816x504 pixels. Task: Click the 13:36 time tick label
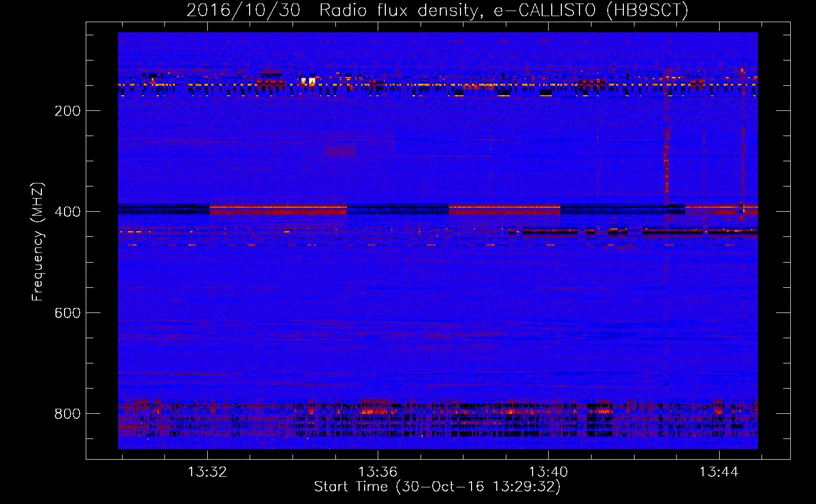(378, 472)
